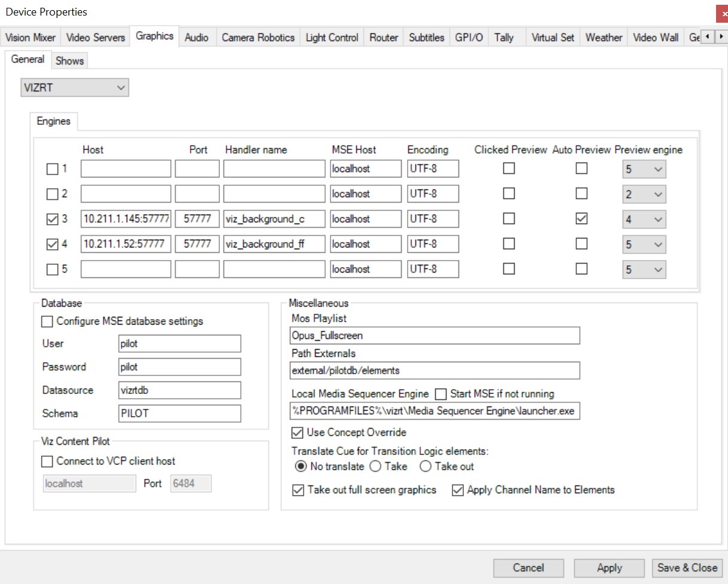Select the Take radio button

[375, 466]
